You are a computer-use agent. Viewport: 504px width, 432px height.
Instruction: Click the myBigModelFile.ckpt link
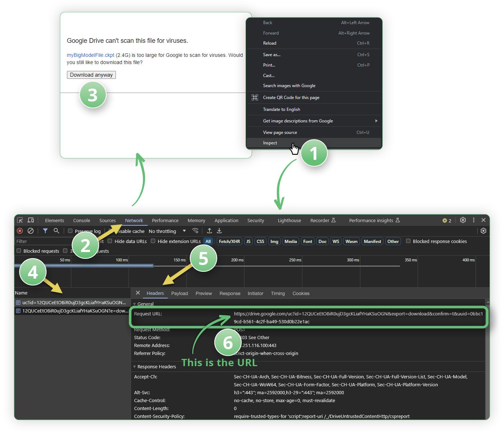pos(90,55)
